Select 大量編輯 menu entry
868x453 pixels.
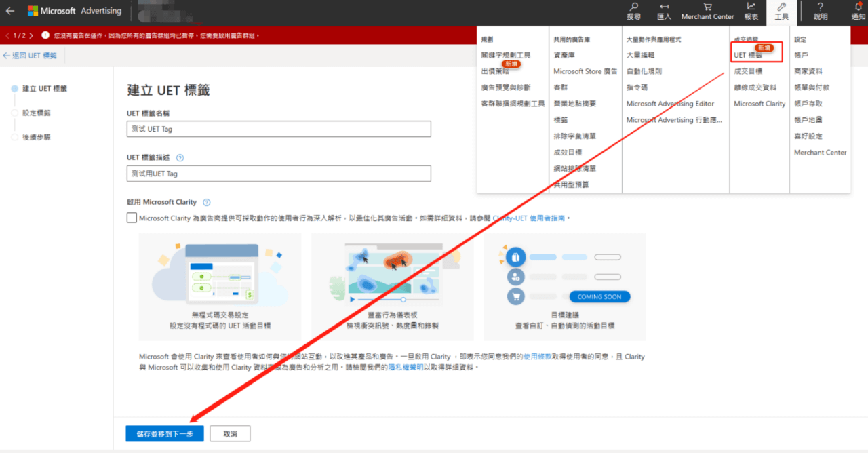coord(641,55)
